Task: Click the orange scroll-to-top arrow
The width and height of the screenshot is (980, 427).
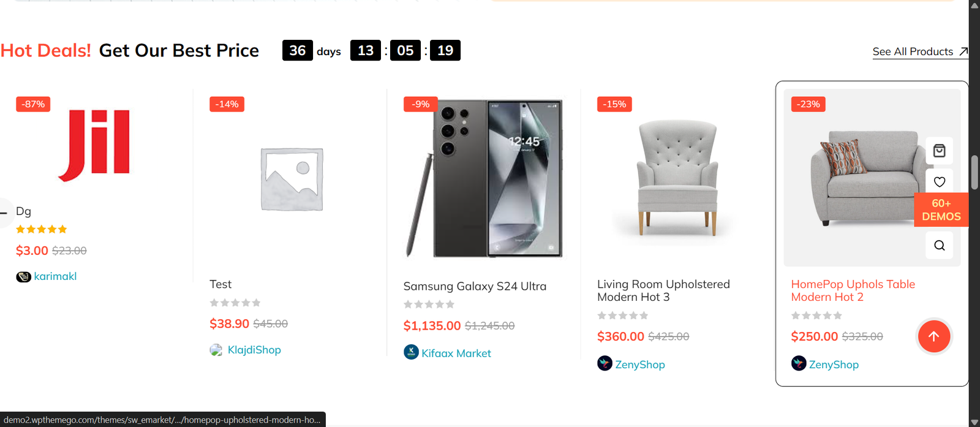Action: 933,336
